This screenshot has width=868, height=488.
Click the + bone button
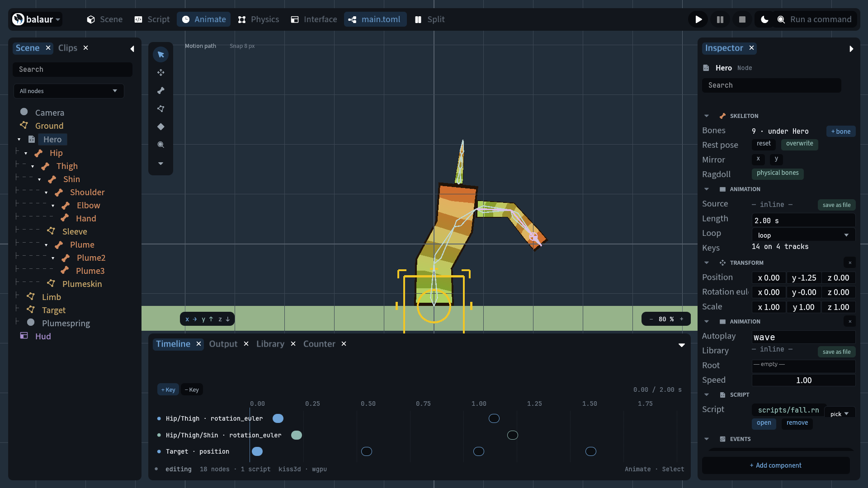[x=841, y=131]
